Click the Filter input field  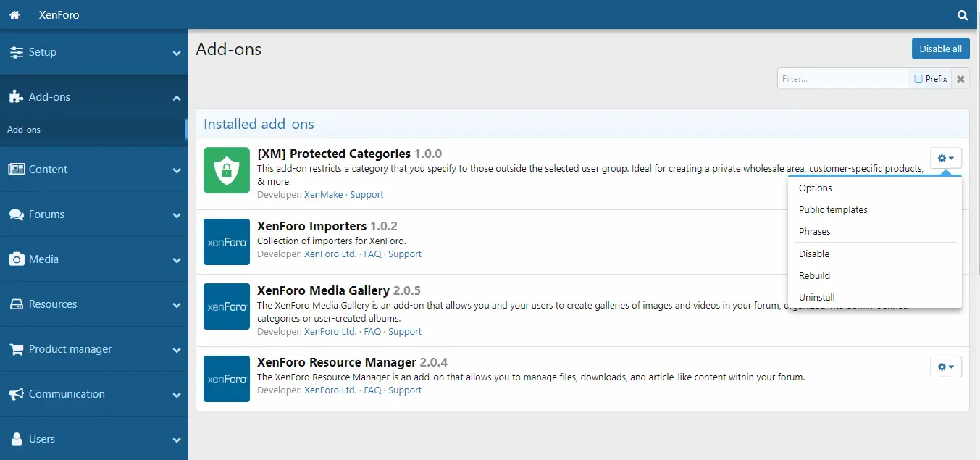pos(842,79)
